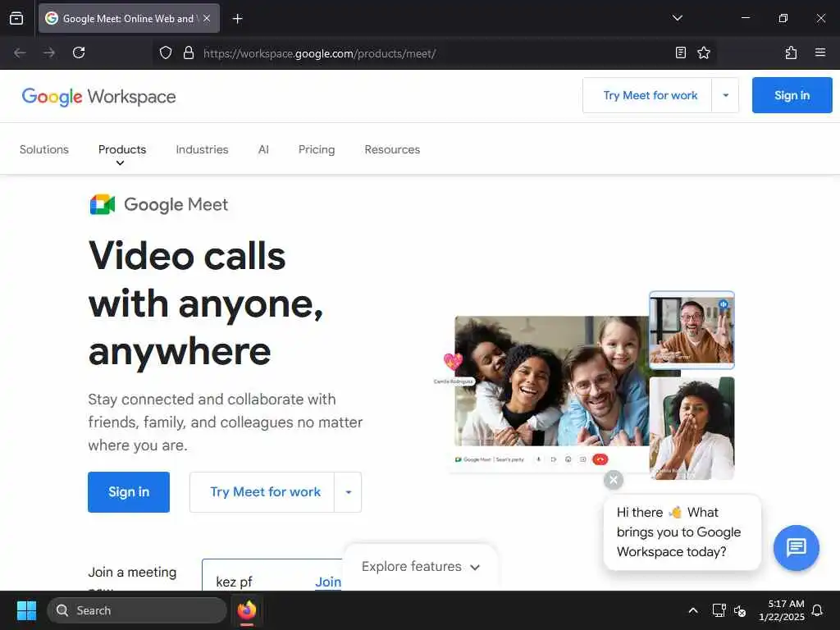Click the smiling man video thumbnail
This screenshot has width=840, height=630.
point(692,330)
